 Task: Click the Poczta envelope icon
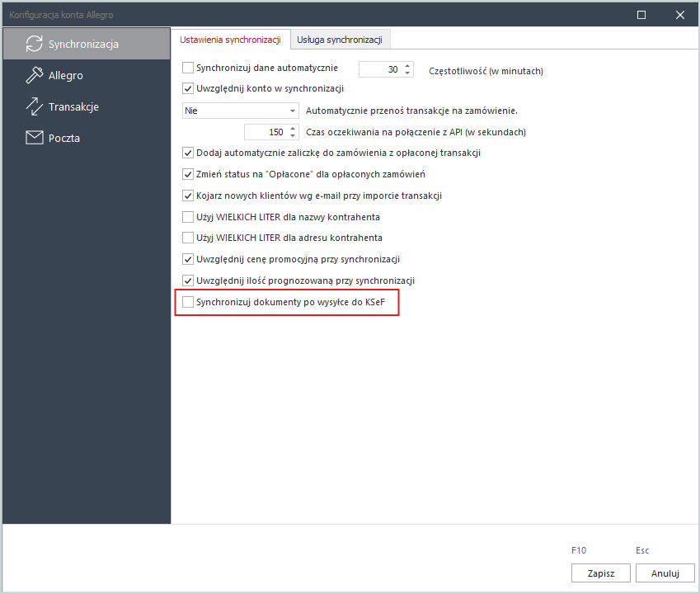click(34, 138)
